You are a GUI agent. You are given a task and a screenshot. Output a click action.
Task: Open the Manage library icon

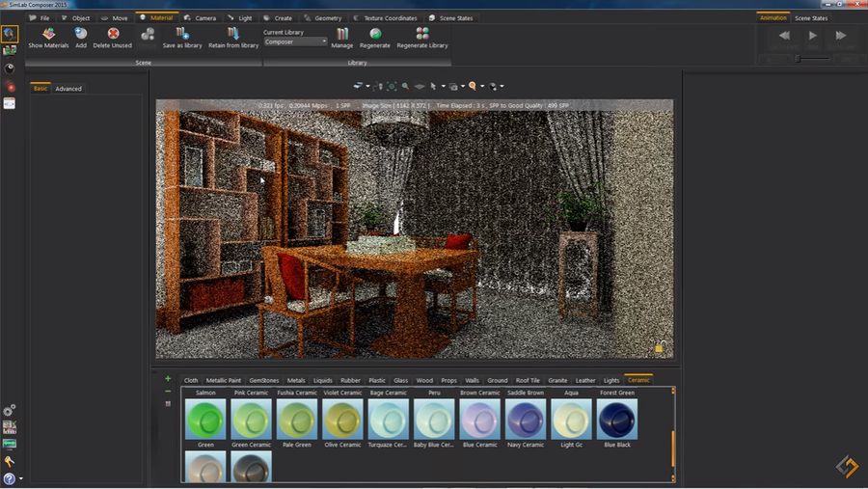tap(342, 35)
